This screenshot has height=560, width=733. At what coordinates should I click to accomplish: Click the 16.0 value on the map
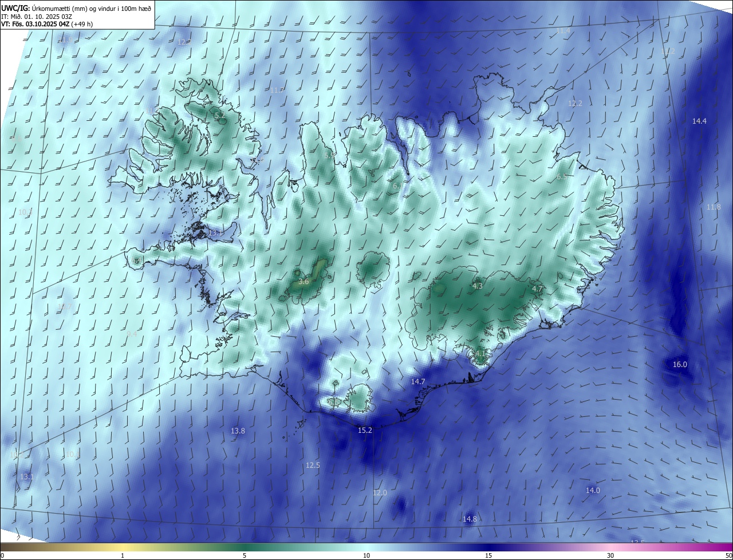(680, 365)
